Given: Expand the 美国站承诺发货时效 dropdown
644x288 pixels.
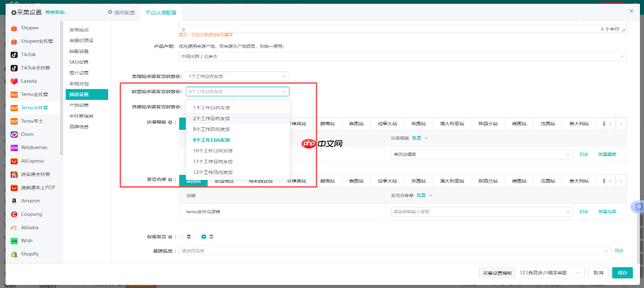Looking at the screenshot, I should click(237, 77).
